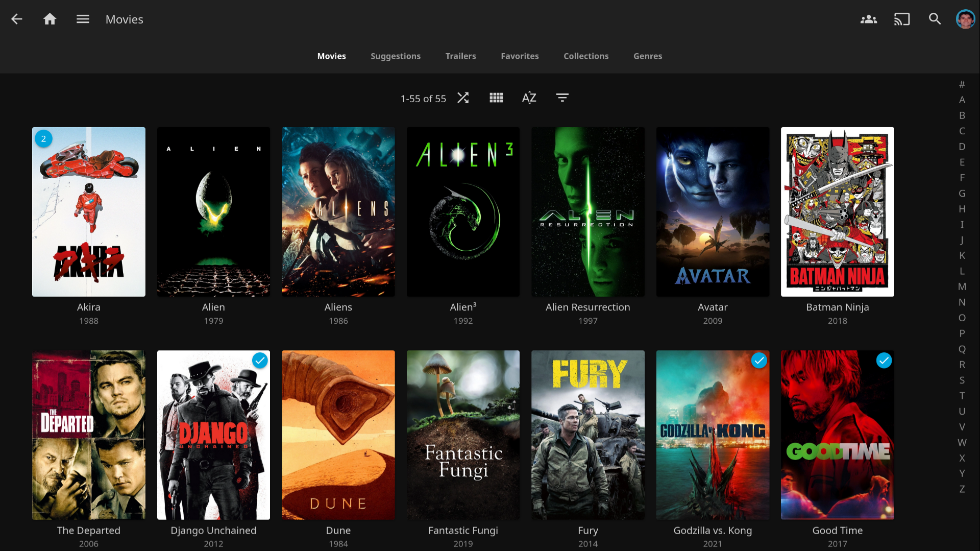Change the grid view layout
This screenshot has height=551, width=980.
coord(496,98)
